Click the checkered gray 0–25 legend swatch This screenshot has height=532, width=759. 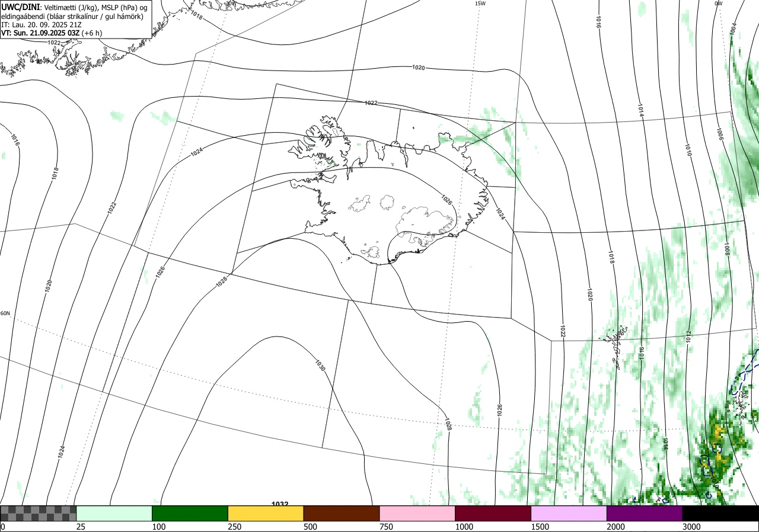point(38,513)
